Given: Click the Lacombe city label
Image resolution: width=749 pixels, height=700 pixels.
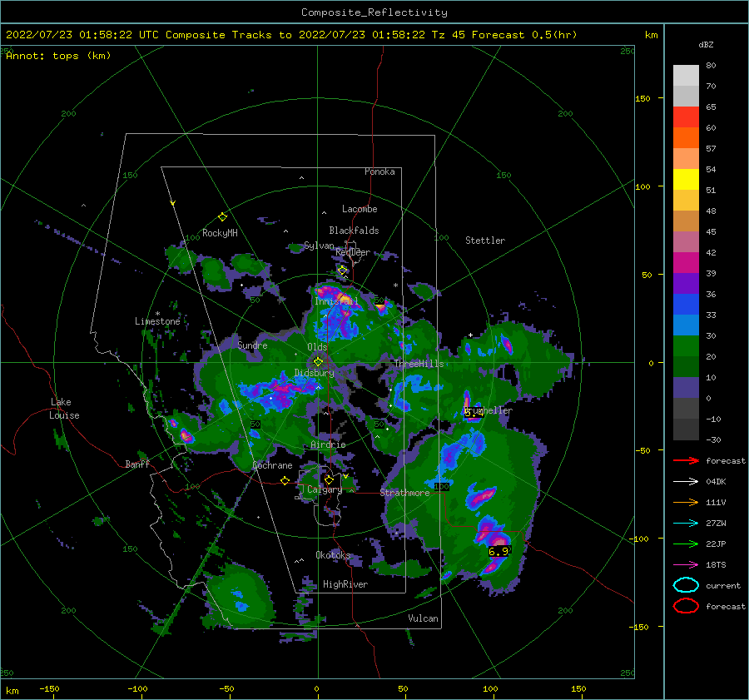Looking at the screenshot, I should (x=360, y=209).
